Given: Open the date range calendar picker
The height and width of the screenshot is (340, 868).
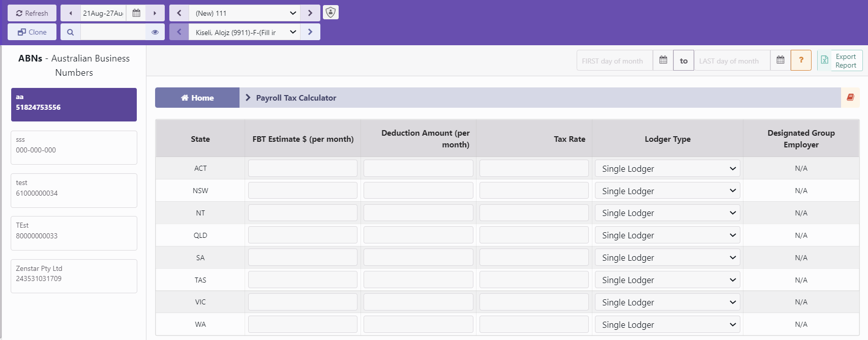Looking at the screenshot, I should coord(136,13).
